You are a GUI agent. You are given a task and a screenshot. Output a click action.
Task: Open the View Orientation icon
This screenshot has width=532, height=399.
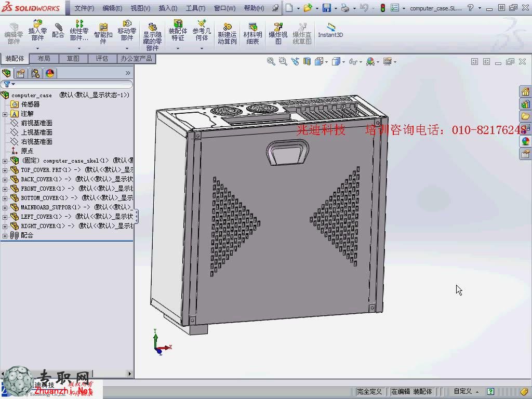click(319, 61)
